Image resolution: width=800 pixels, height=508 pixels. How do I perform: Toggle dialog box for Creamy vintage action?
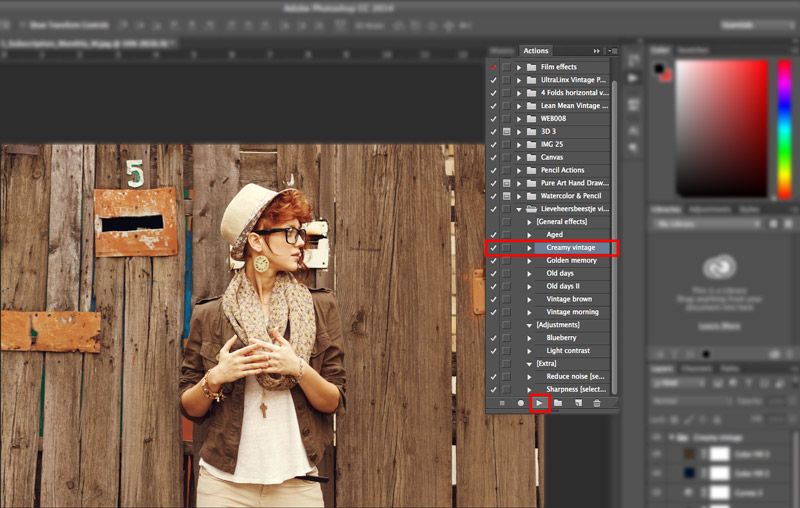[506, 248]
